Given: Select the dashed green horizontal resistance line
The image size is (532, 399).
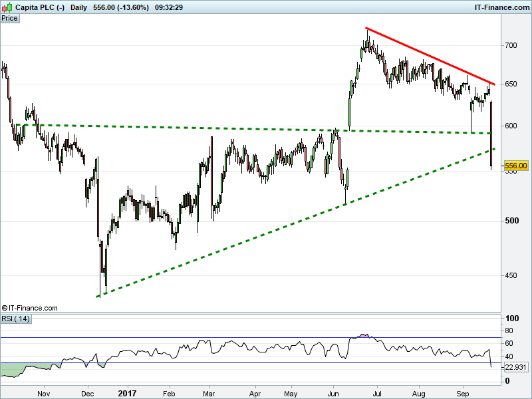Looking at the screenshot, I should 255,129.
